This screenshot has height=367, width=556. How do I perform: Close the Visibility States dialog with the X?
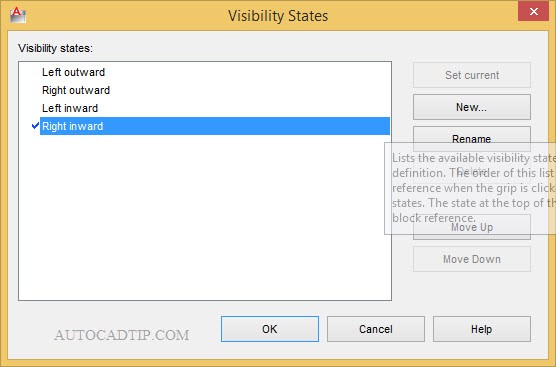[x=533, y=11]
